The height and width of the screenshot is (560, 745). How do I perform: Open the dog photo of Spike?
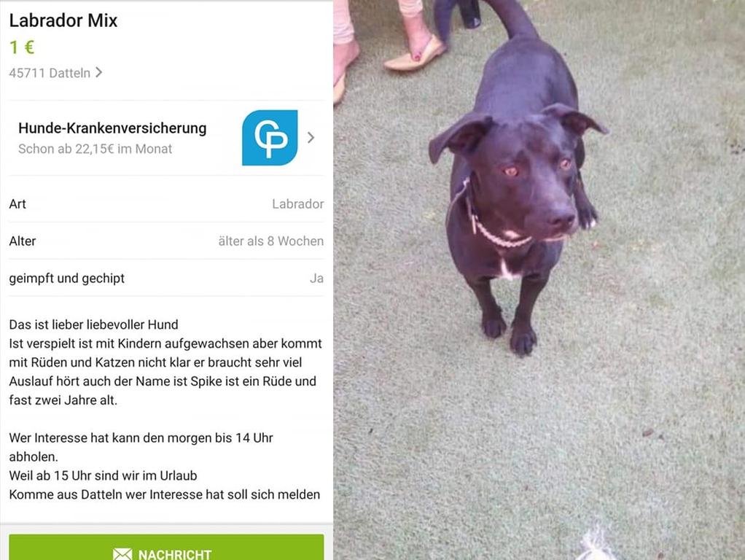coord(539,280)
